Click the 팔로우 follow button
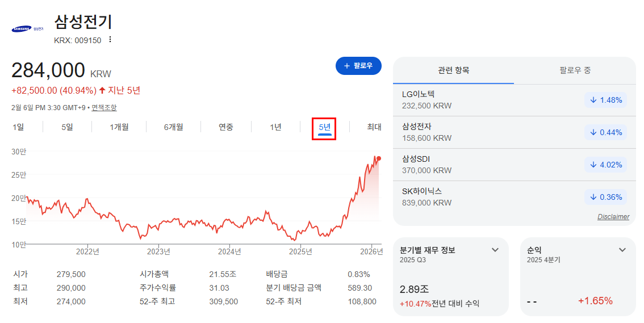The image size is (644, 323). point(358,66)
